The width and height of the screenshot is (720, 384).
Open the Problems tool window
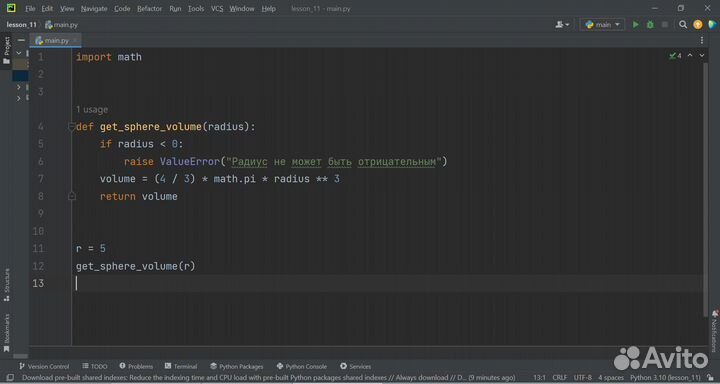tap(136, 366)
